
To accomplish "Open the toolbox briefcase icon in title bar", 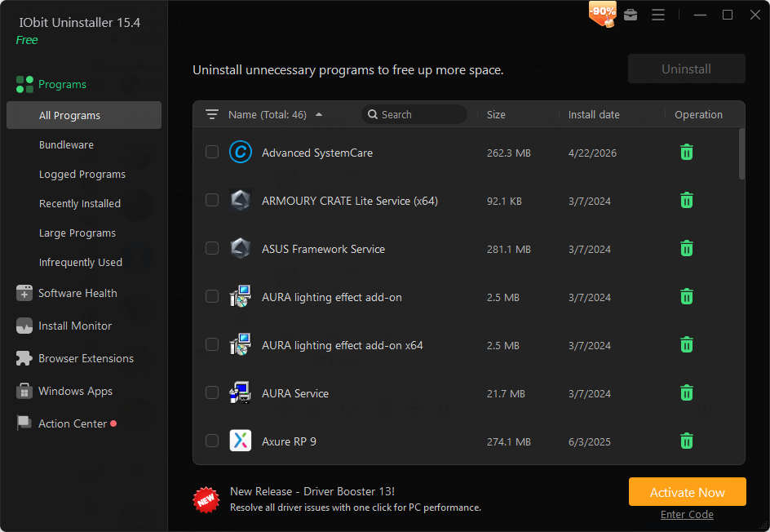I will pos(631,16).
